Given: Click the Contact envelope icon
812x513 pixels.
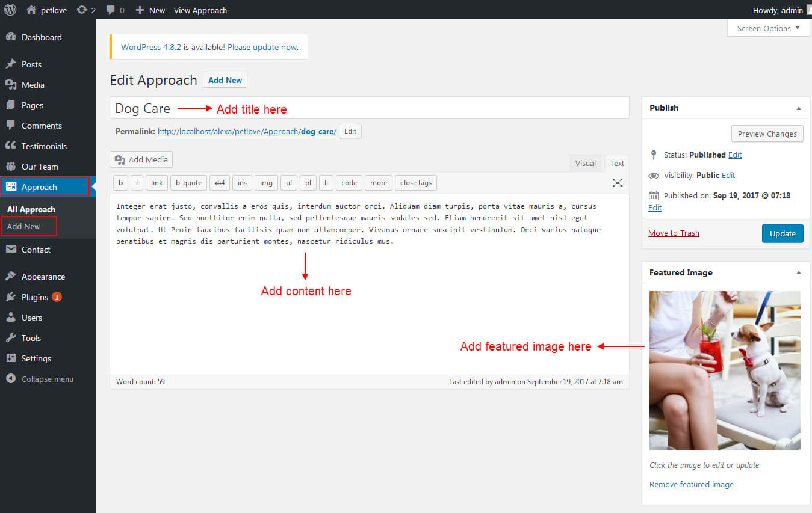Looking at the screenshot, I should coord(11,250).
